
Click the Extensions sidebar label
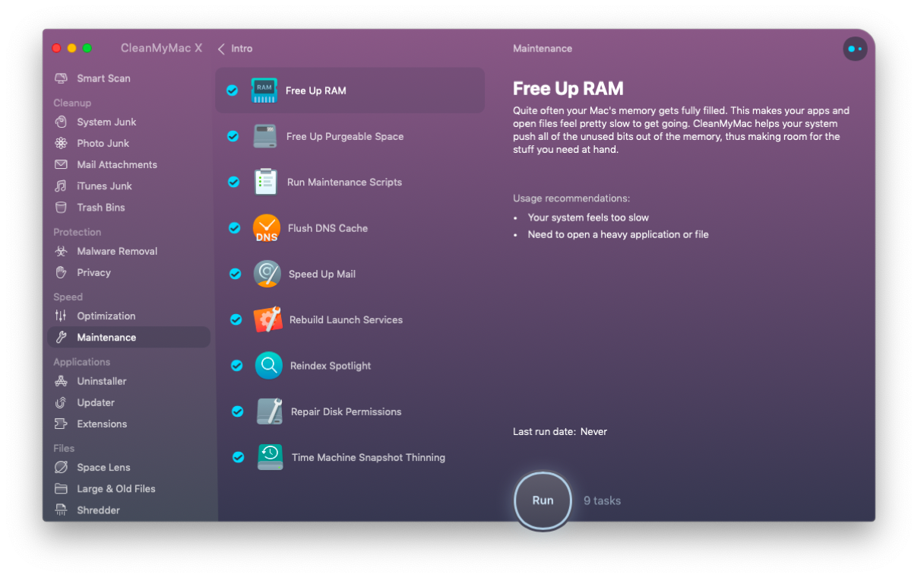pyautogui.click(x=102, y=424)
